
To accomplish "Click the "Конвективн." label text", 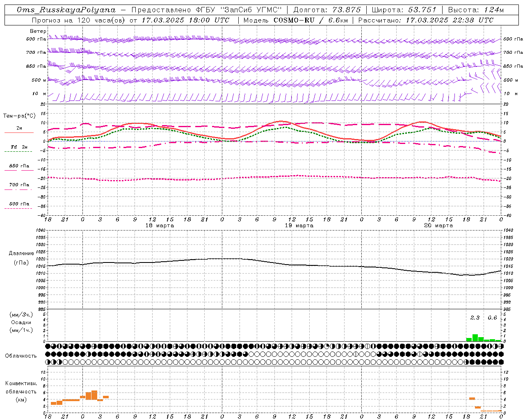I will 21,383.
